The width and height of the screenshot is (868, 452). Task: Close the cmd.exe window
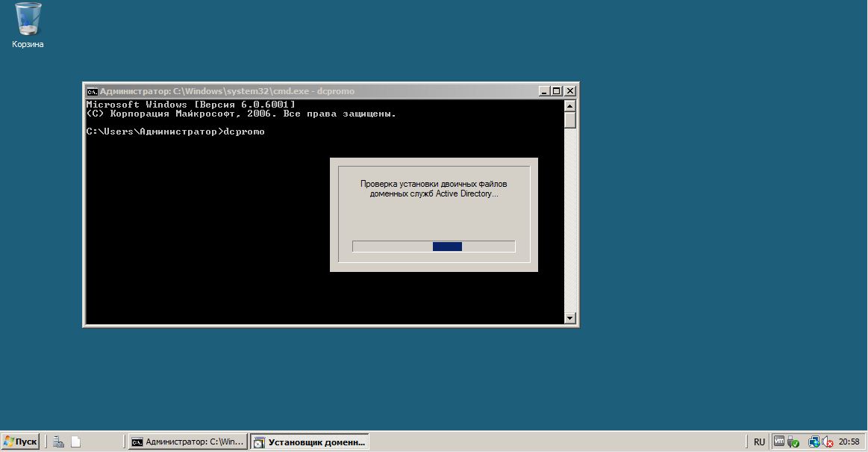pyautogui.click(x=570, y=91)
